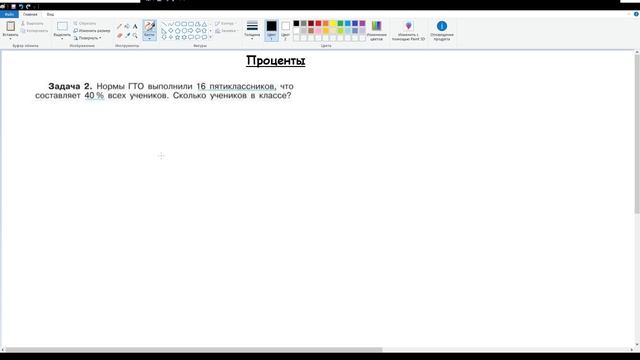Open the shape Outline dropdown
Viewport: 640px width, 360px height.
(x=225, y=23)
